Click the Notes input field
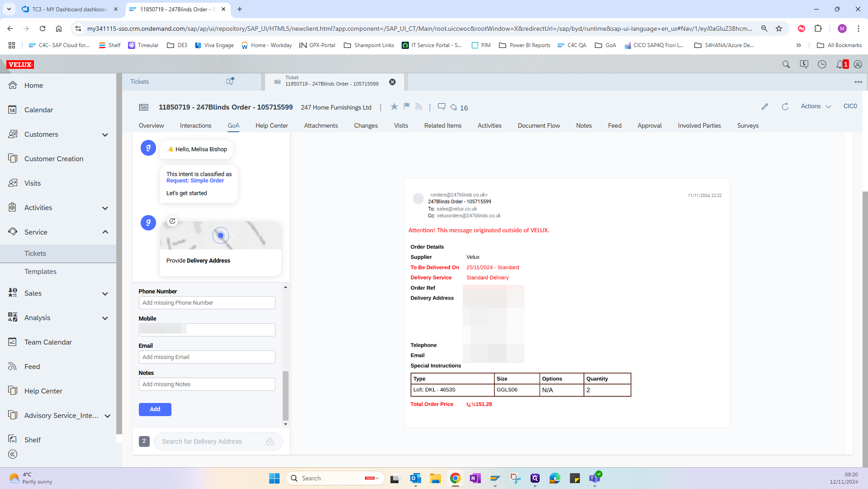Screen dimensions: 868x489 pyautogui.click(x=207, y=384)
